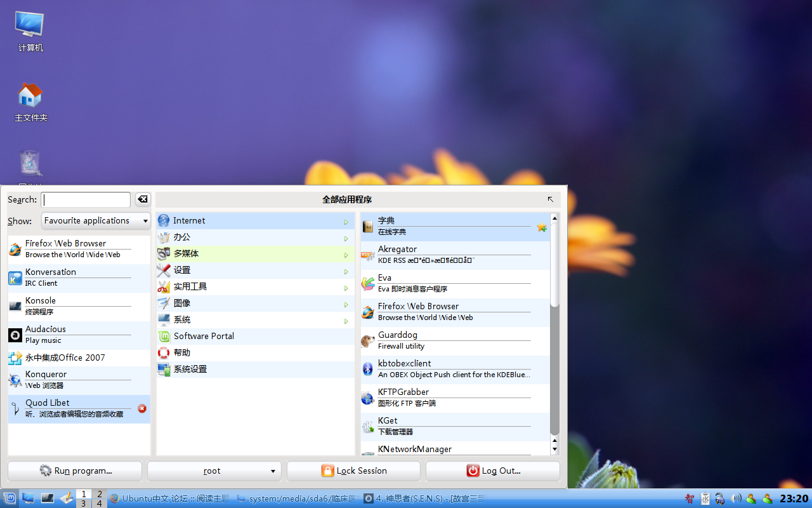This screenshot has height=508, width=812.
Task: Switch to virtual desktop 2
Action: (x=100, y=493)
